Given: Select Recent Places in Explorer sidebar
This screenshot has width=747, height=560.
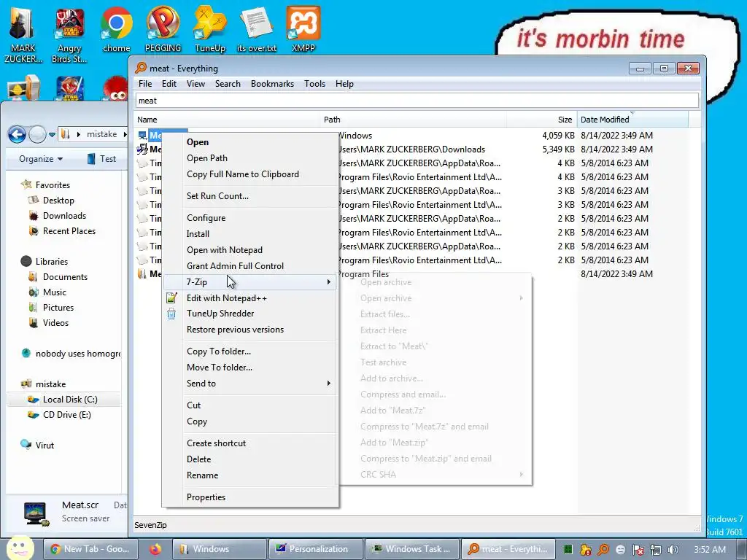Looking at the screenshot, I should (x=69, y=231).
